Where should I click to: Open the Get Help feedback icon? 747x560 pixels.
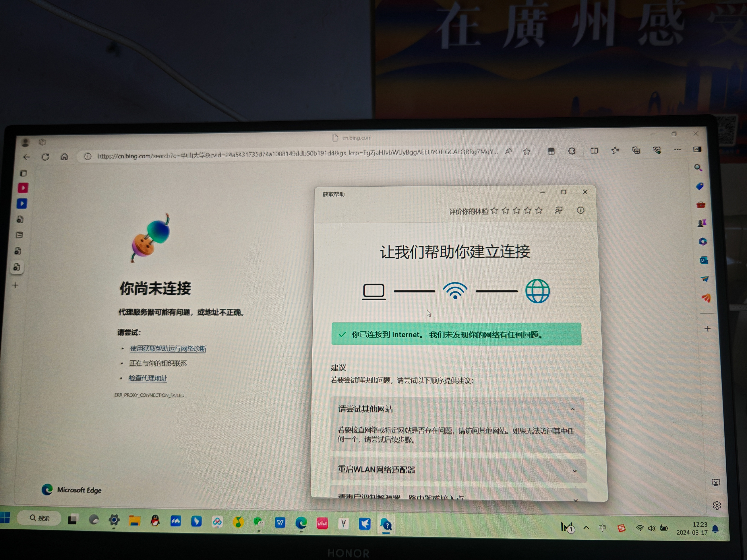pos(559,211)
